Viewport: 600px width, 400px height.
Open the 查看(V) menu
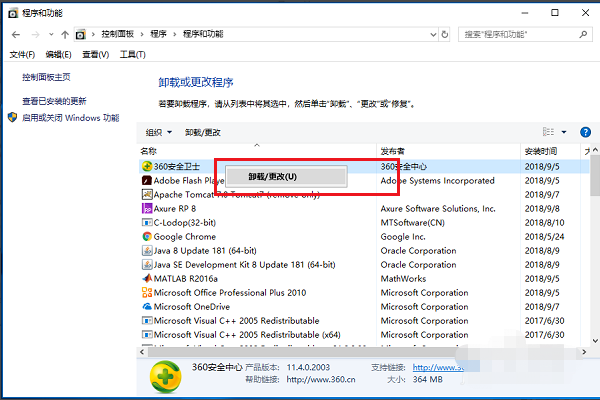click(x=96, y=55)
